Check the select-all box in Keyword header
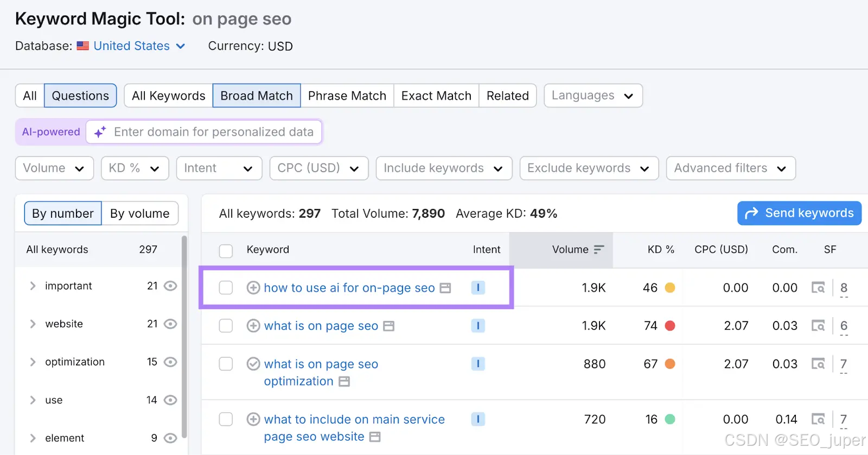 pos(226,250)
